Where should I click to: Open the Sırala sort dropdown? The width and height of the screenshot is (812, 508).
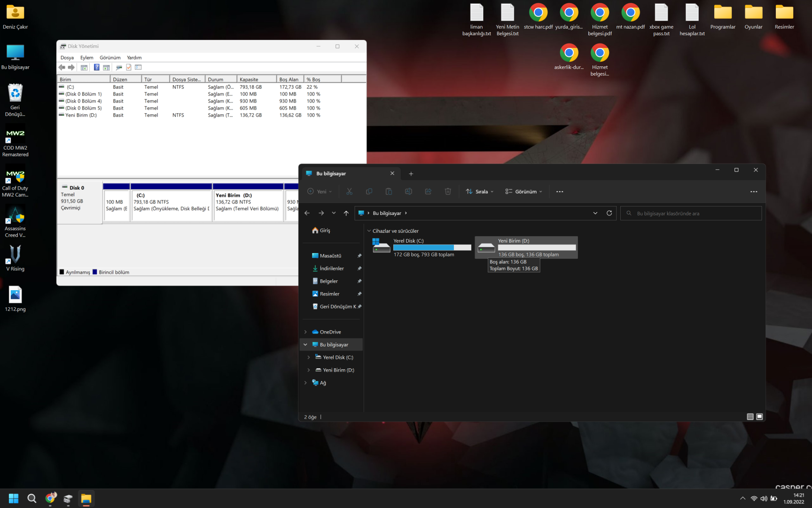point(480,191)
